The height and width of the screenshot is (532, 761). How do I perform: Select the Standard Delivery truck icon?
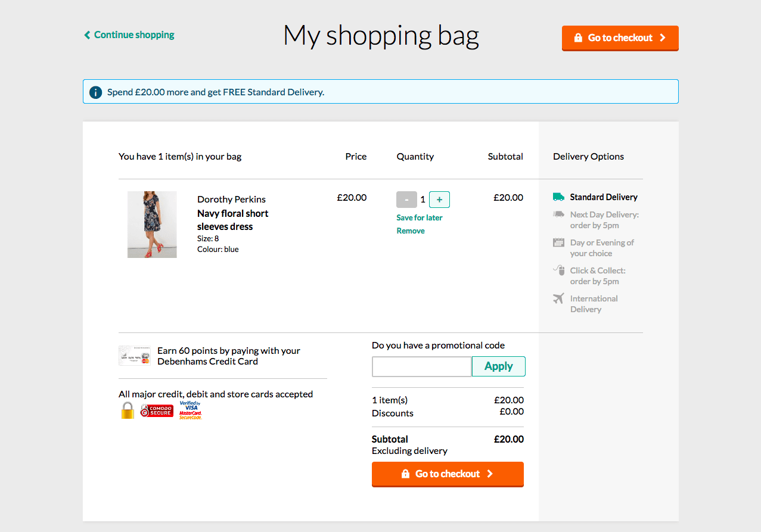point(558,197)
